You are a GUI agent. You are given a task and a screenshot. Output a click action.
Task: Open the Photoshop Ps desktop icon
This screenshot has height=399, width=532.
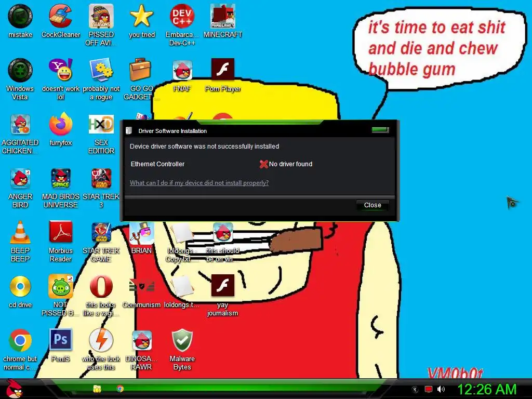(60, 340)
